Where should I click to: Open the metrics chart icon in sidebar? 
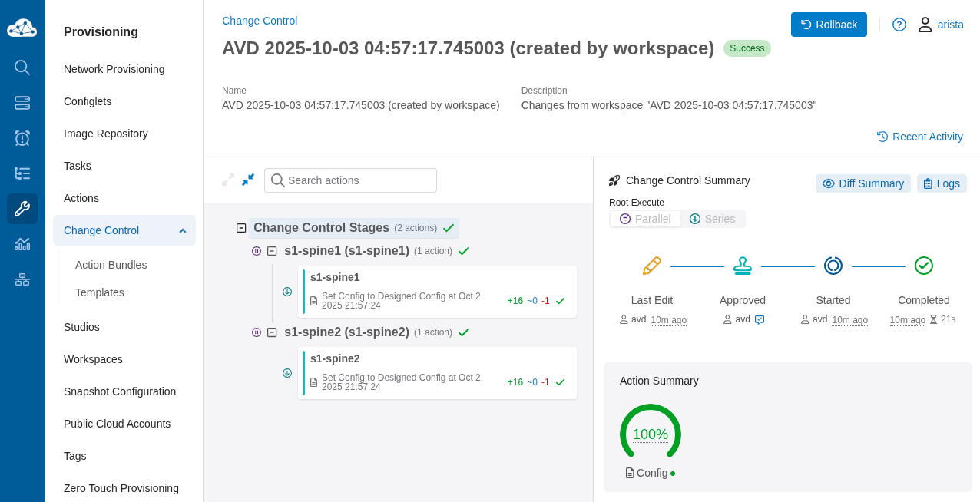(22, 244)
